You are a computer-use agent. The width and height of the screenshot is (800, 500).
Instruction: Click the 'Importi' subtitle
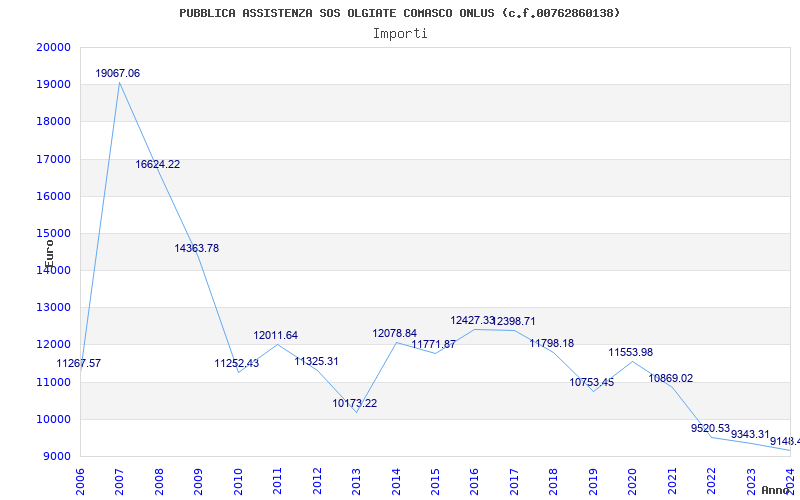pos(400,34)
